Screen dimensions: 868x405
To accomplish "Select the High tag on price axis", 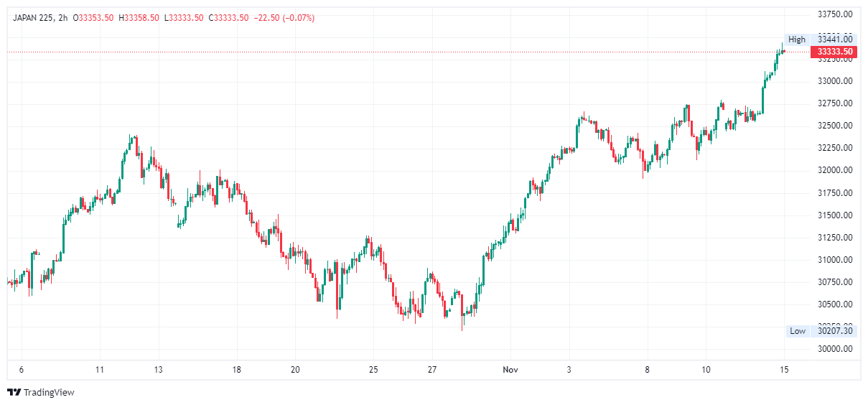I will pyautogui.click(x=796, y=39).
